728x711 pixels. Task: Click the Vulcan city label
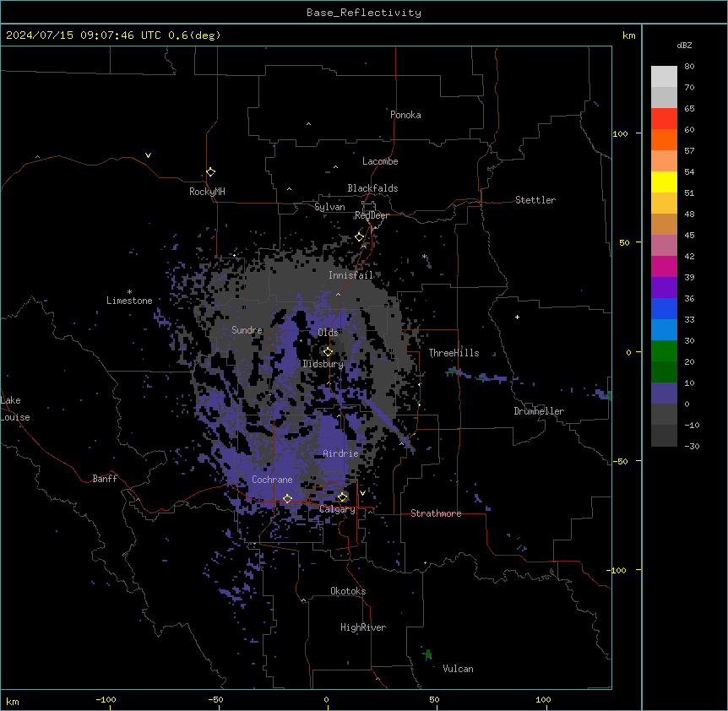(x=458, y=669)
